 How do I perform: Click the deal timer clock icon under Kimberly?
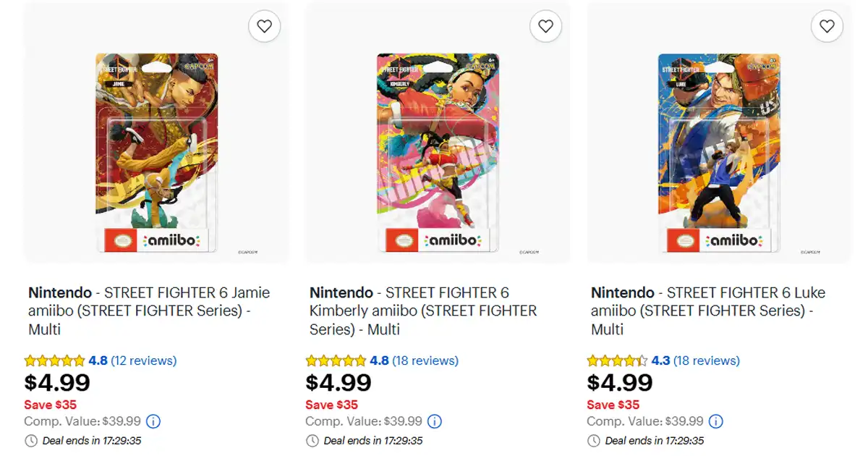pyautogui.click(x=312, y=440)
